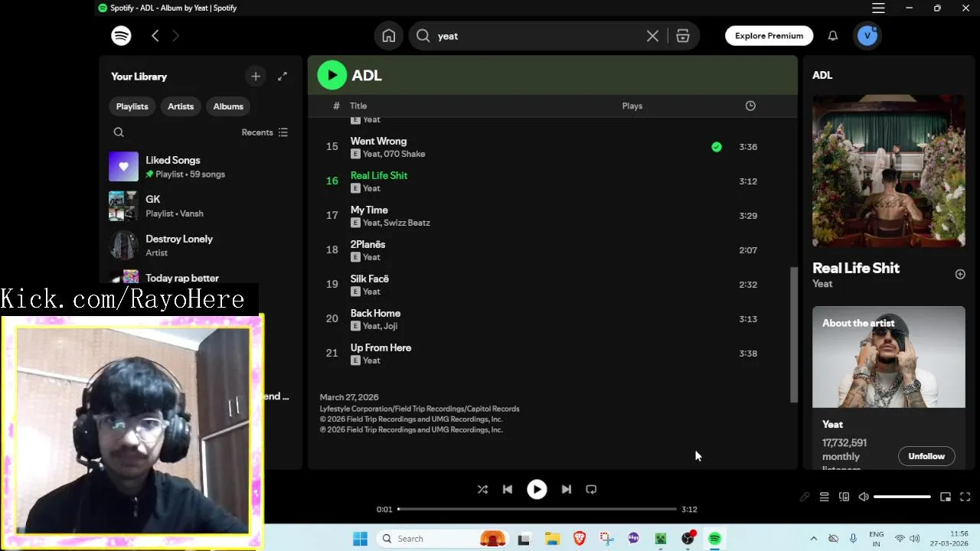The height and width of the screenshot is (551, 980).
Task: Create a new playlist with plus icon
Action: point(256,76)
